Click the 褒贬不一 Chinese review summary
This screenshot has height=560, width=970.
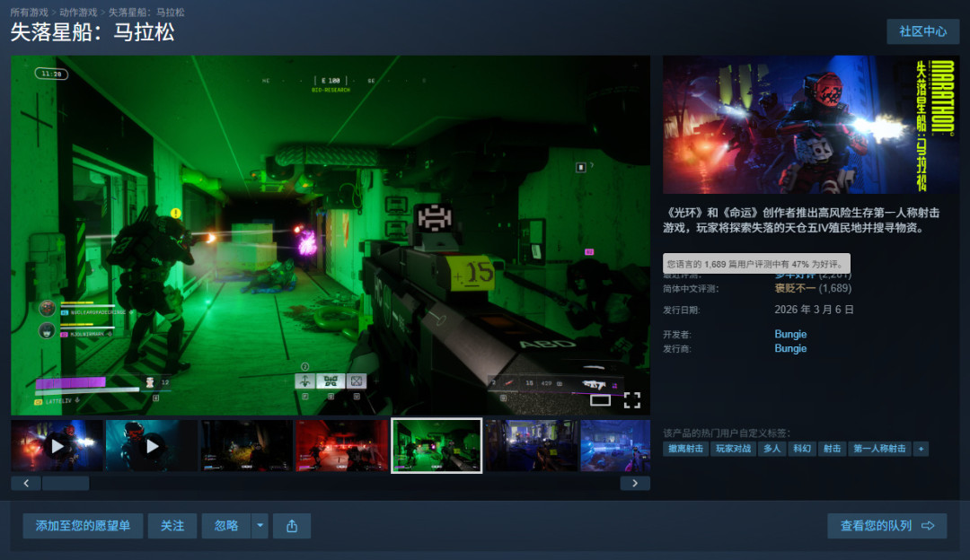[x=794, y=289]
